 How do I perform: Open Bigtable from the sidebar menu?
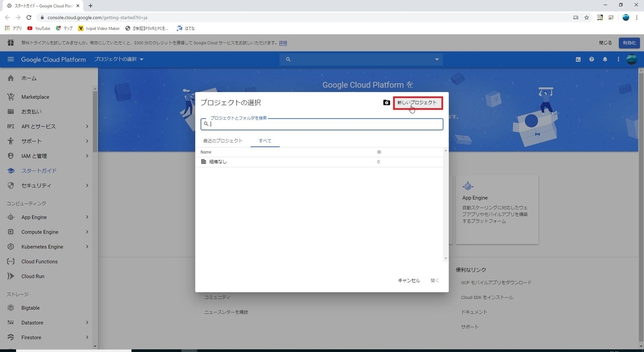pos(31,308)
